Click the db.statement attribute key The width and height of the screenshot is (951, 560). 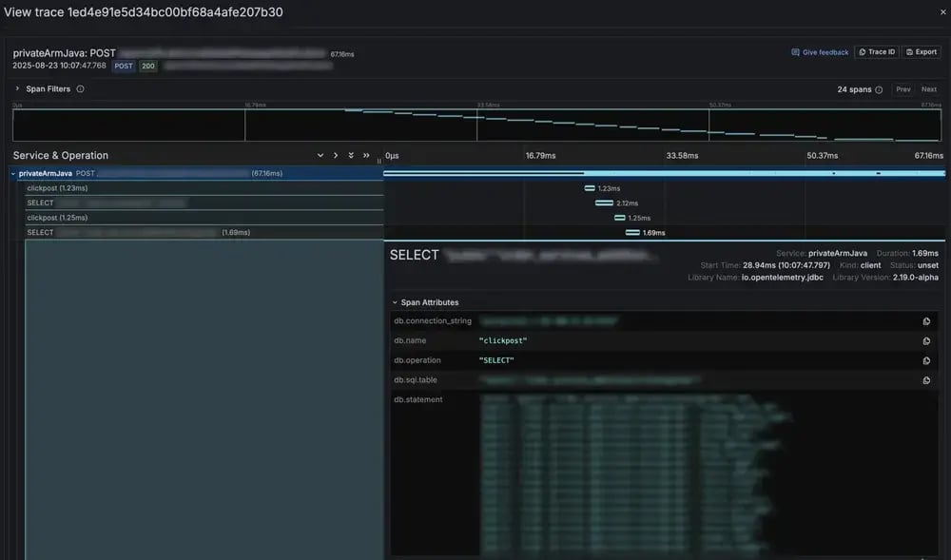(x=417, y=399)
